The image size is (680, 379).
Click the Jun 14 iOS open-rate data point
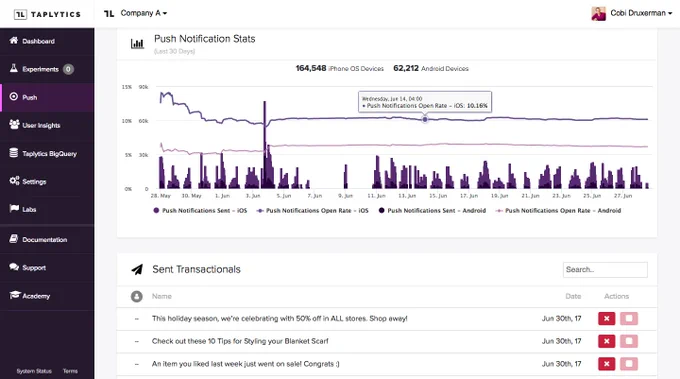(x=425, y=119)
